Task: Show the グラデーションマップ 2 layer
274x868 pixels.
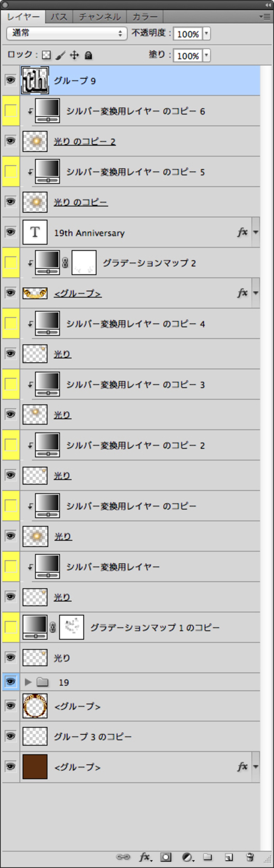Action: (x=10, y=262)
